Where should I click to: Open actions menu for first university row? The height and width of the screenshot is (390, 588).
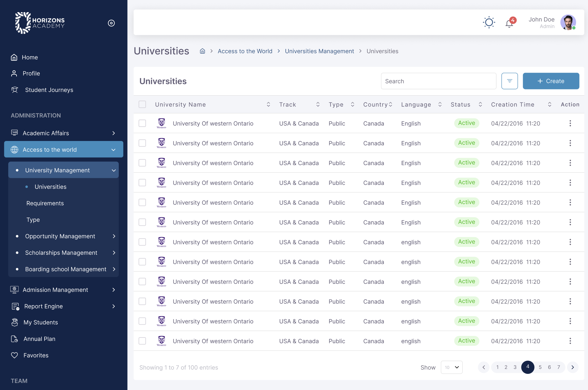pyautogui.click(x=570, y=123)
